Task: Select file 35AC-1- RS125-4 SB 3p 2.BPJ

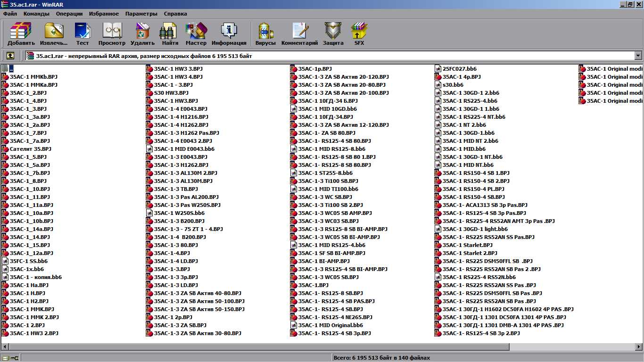Action: coord(481,333)
